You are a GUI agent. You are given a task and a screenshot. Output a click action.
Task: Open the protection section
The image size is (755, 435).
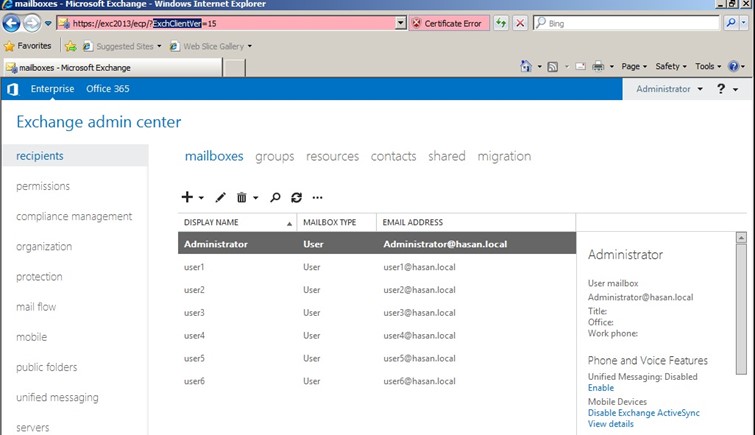click(39, 277)
